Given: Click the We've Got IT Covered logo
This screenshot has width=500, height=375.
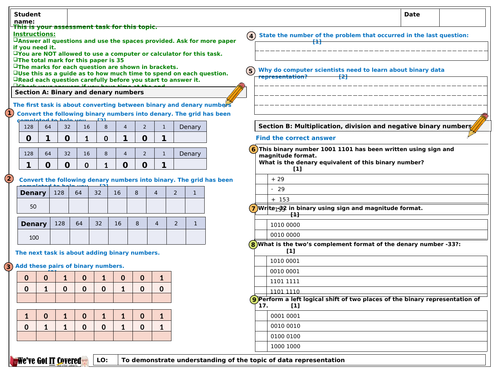Looking at the screenshot, I should point(49,361).
